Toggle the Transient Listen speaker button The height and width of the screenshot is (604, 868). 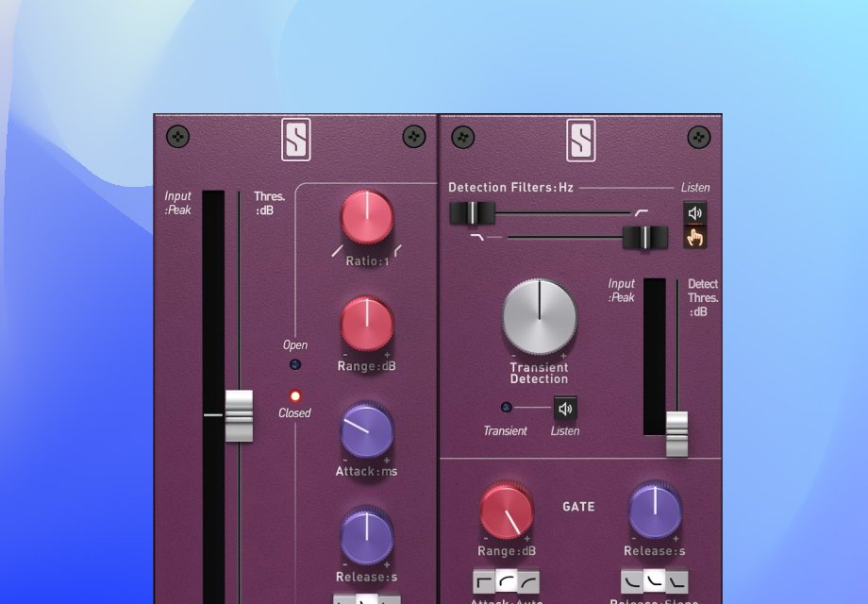565,409
